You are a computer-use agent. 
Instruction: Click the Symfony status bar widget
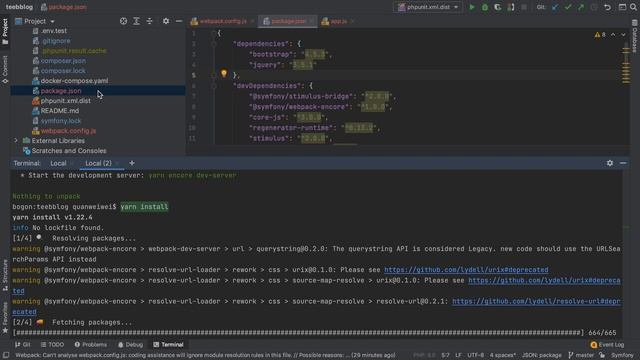pos(622,356)
